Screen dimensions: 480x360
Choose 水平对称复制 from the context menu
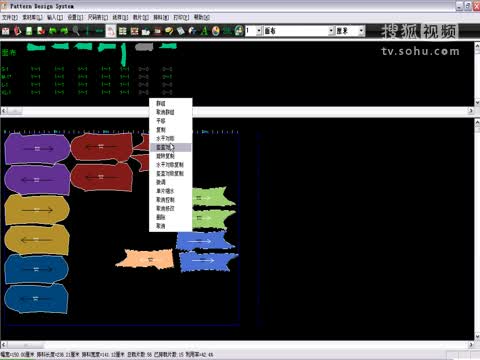(170, 165)
